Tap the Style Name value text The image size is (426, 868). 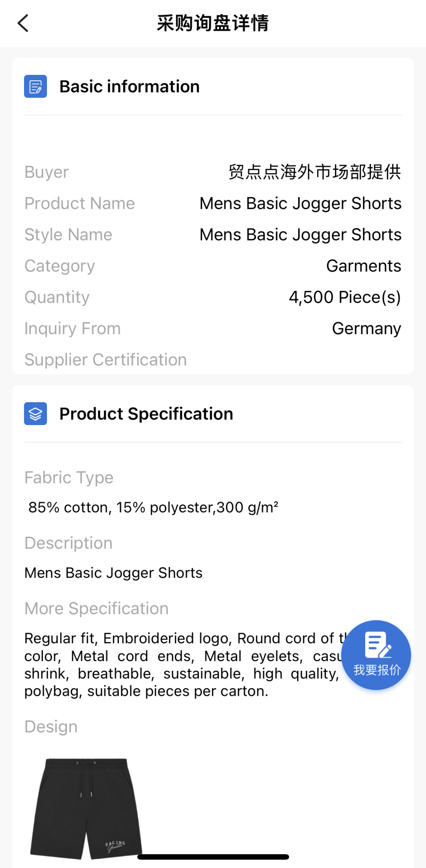click(300, 235)
